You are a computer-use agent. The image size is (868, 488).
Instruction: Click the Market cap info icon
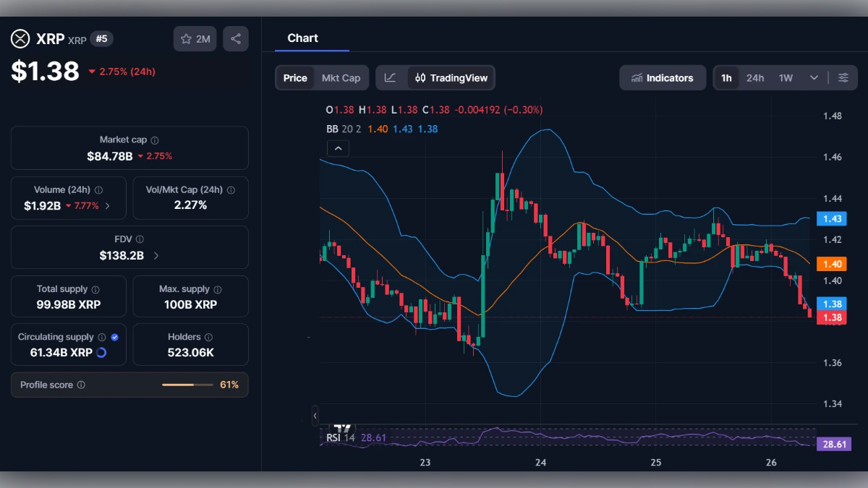(x=155, y=140)
